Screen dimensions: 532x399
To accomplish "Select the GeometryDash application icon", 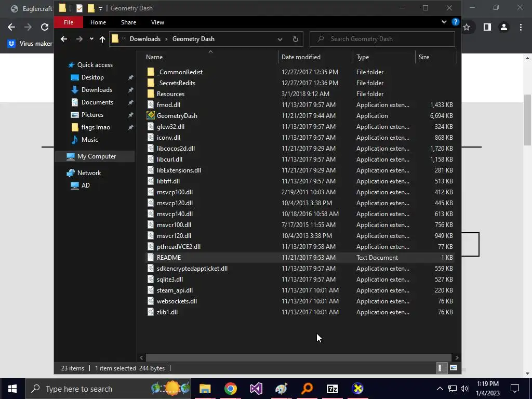I will [x=151, y=116].
